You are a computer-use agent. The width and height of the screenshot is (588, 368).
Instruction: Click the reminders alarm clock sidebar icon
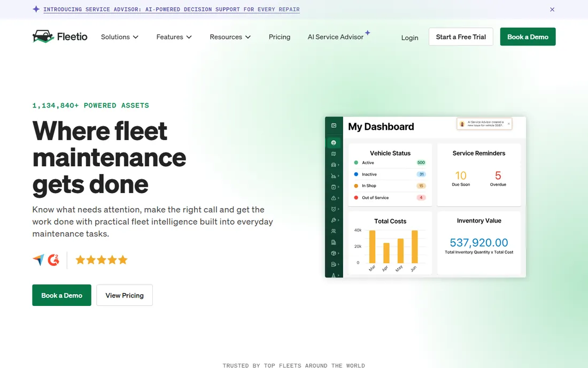pyautogui.click(x=334, y=209)
